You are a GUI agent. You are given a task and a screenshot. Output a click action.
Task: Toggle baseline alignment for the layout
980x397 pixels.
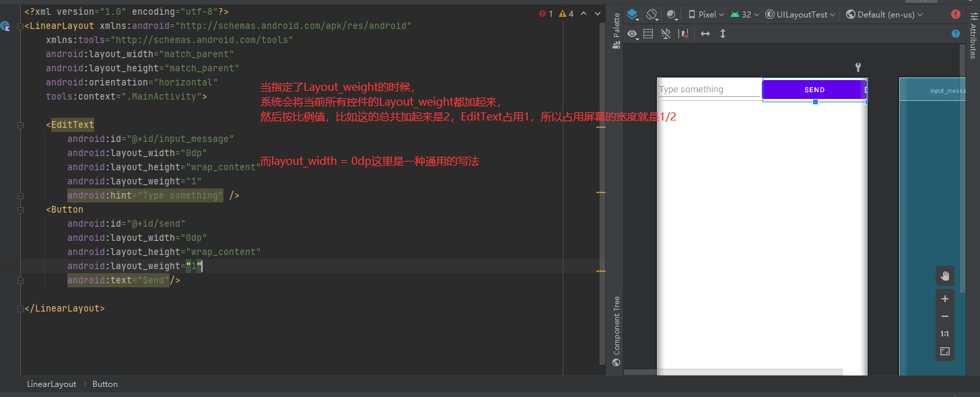point(666,34)
